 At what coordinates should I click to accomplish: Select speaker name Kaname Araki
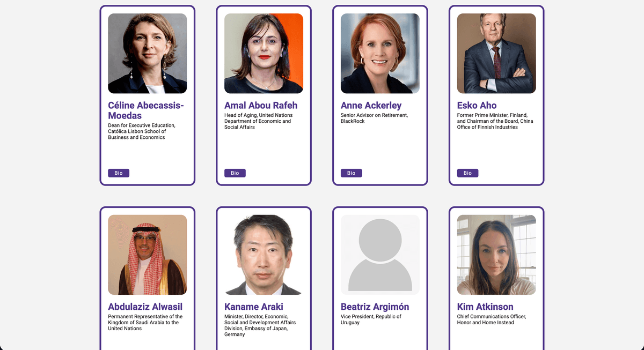[x=252, y=307]
